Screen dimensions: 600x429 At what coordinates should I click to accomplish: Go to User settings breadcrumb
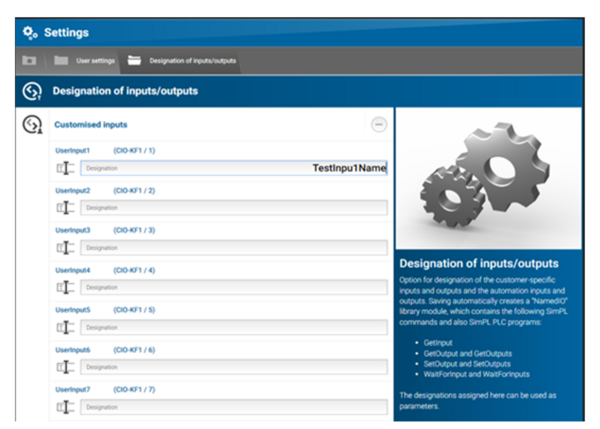(95, 61)
